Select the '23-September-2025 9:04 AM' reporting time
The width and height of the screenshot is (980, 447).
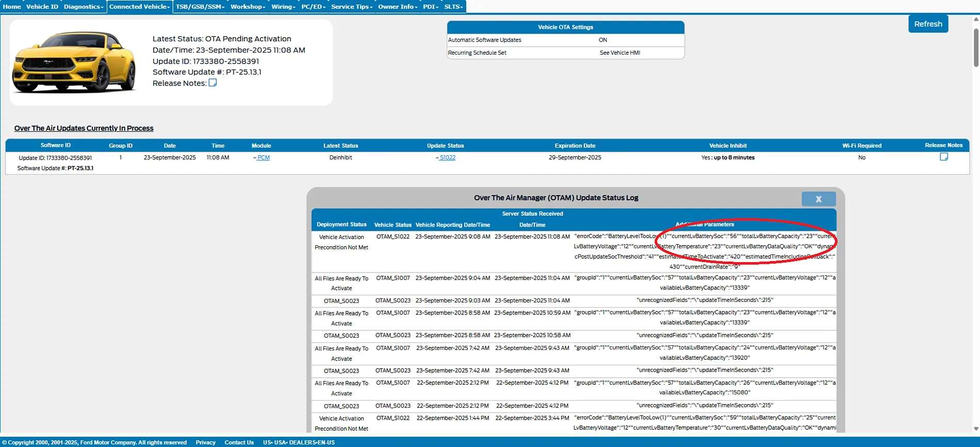pyautogui.click(x=453, y=278)
